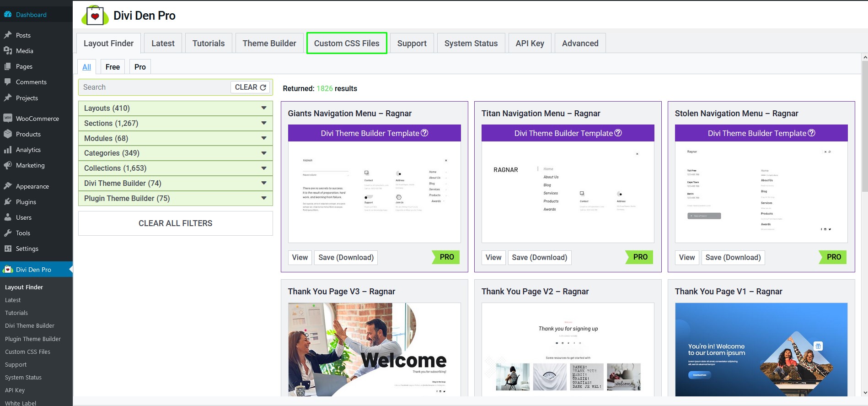Click the Marketing megaphone icon
This screenshot has width=868, height=406.
point(8,165)
